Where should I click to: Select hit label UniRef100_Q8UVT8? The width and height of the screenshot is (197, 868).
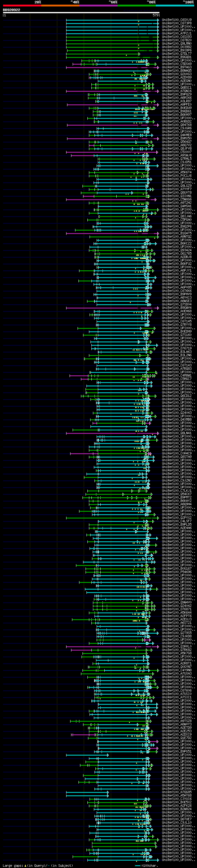177,192
